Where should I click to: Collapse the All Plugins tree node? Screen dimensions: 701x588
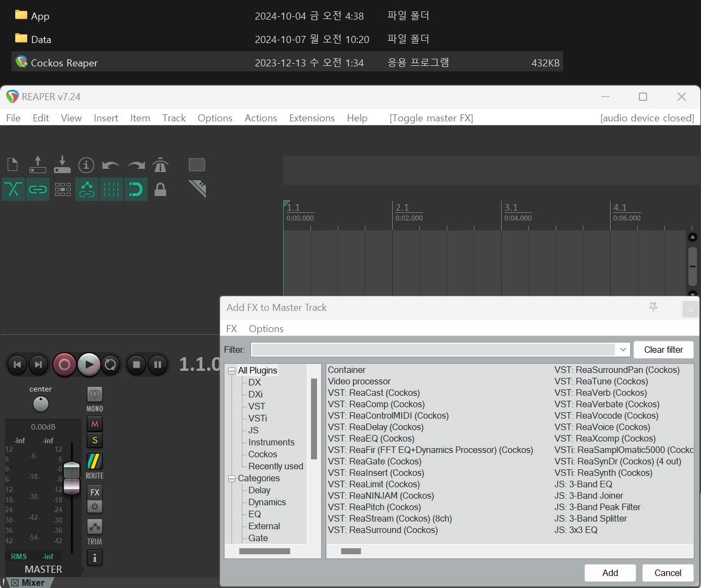(231, 371)
